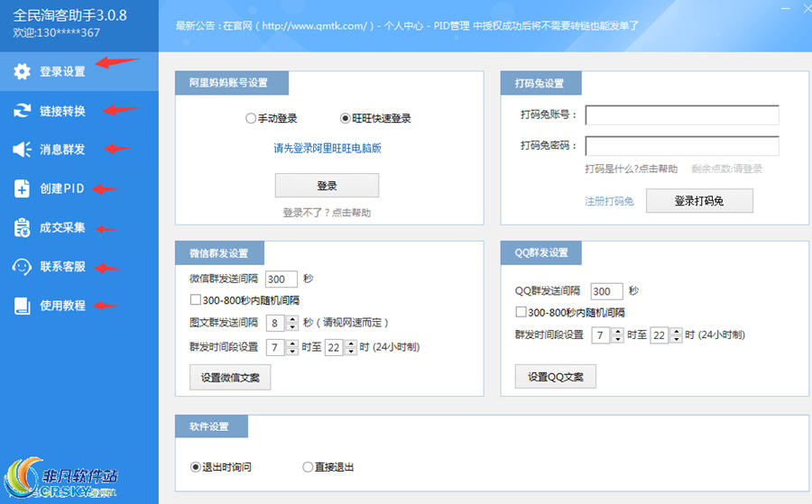The width and height of the screenshot is (812, 504).
Task: Click the 设置微信文案 button
Action: [230, 377]
